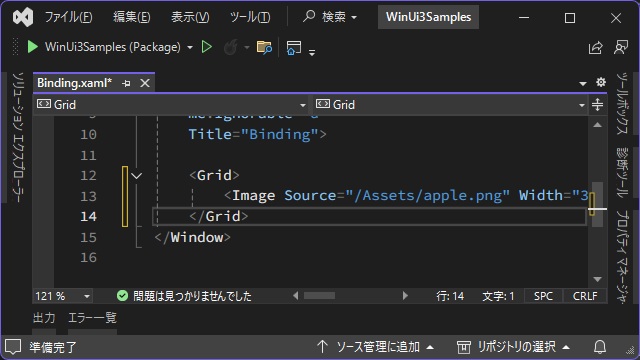Click 準備完了 status text
Image resolution: width=640 pixels, height=360 pixels.
pos(53,347)
